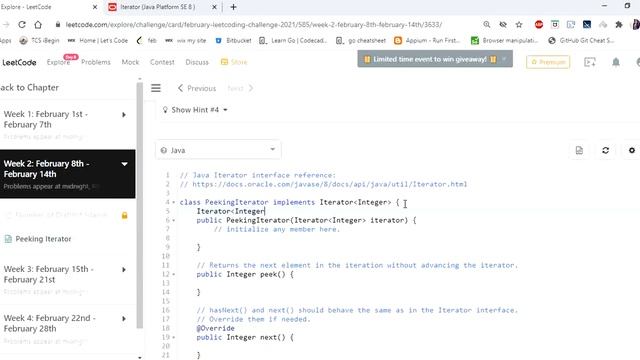Close the Iterator Java Platform tab
This screenshot has height=360, width=640.
pos(214,7)
